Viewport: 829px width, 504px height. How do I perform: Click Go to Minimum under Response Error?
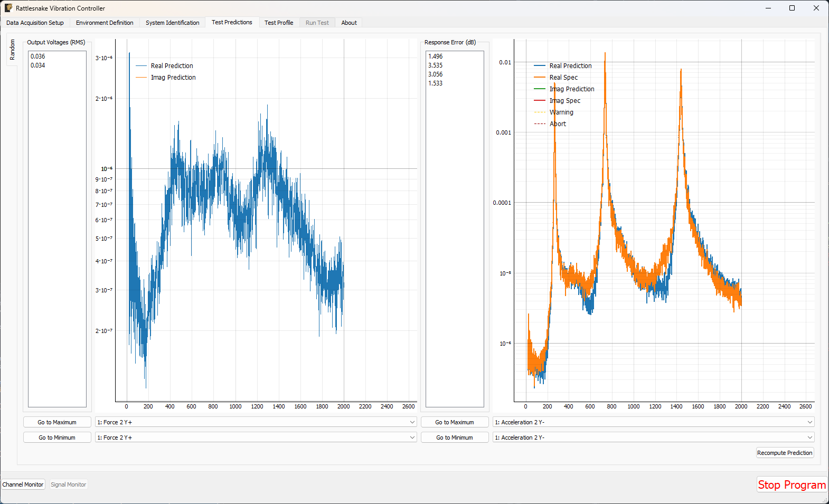pyautogui.click(x=454, y=438)
